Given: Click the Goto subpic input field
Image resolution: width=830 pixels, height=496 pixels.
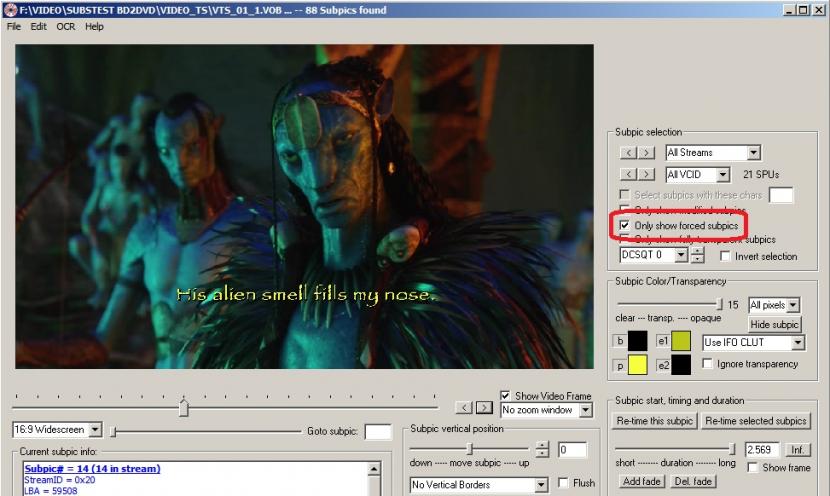Looking at the screenshot, I should point(378,432).
